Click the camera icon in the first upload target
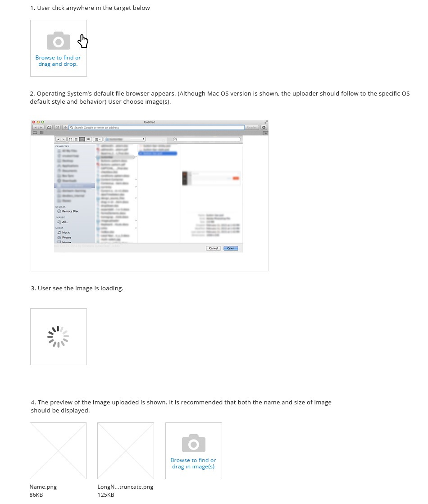Image resolution: width=428 pixels, height=504 pixels. 59,41
